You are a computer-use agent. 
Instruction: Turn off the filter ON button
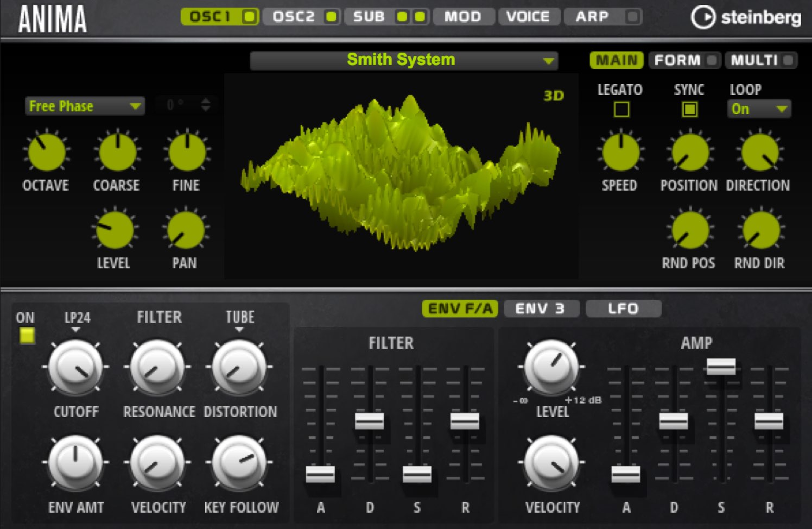27,336
